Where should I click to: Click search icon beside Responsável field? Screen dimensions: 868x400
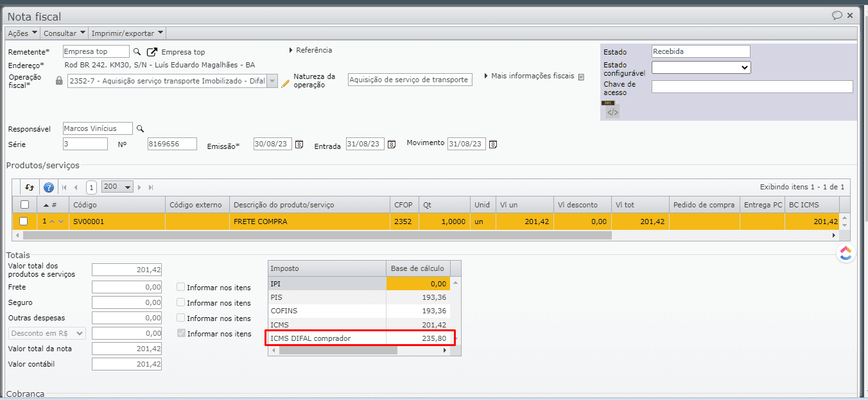140,128
